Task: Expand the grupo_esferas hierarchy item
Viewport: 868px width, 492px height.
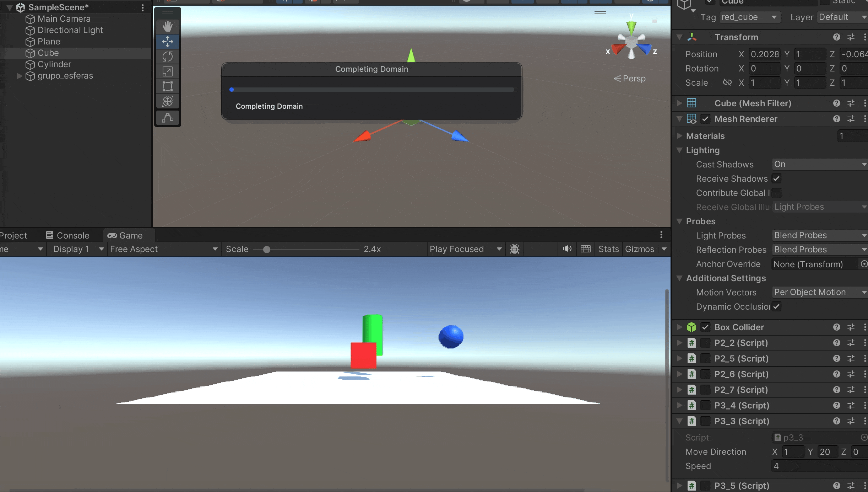Action: pyautogui.click(x=20, y=76)
